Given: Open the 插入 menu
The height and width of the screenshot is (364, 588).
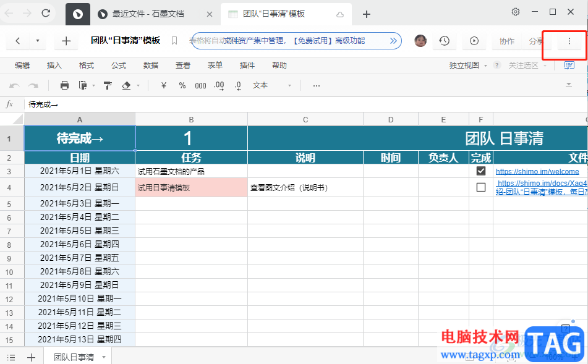Looking at the screenshot, I should (54, 66).
